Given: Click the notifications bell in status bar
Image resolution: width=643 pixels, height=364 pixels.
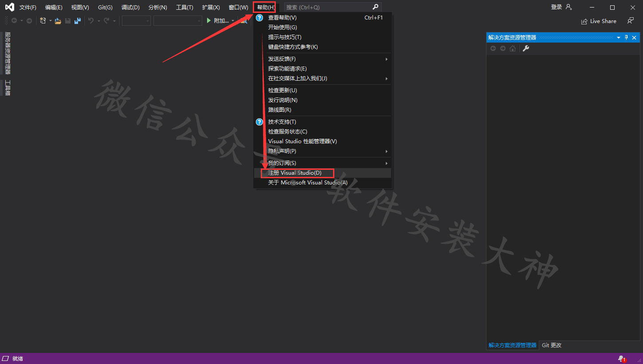Looking at the screenshot, I should 622,359.
